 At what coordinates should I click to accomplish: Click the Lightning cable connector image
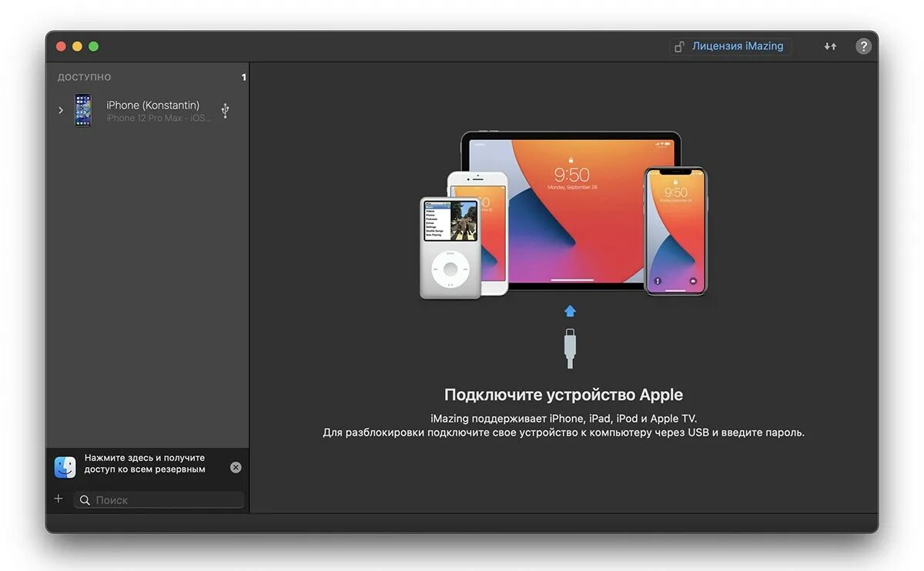click(570, 348)
